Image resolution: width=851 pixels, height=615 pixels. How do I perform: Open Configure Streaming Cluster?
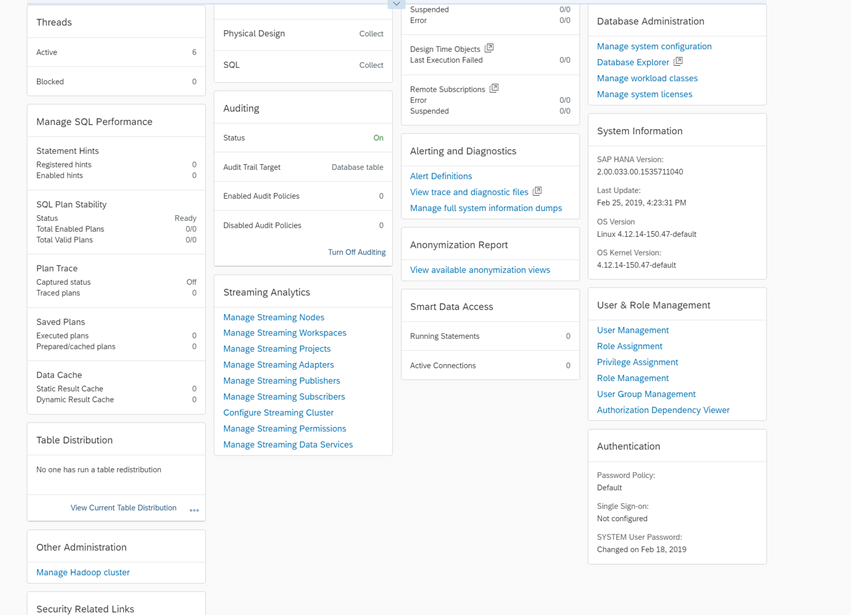pos(278,413)
